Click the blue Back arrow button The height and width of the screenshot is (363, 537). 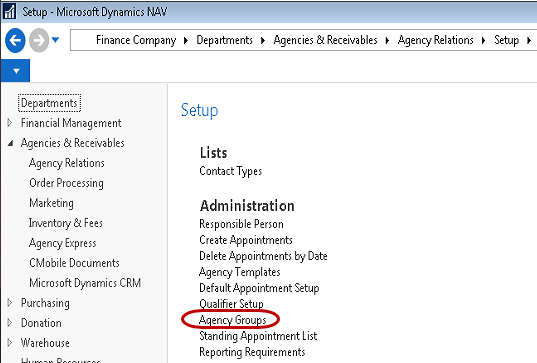tap(15, 40)
